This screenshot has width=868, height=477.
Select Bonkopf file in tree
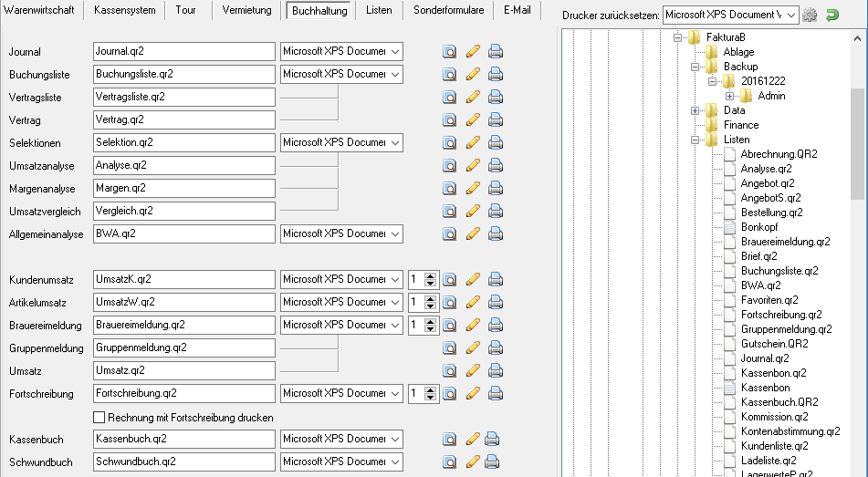pos(759,227)
